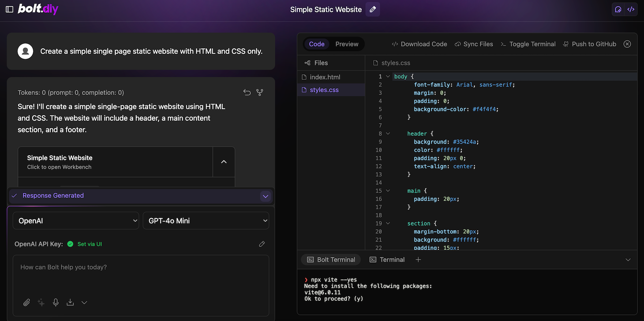Select the Bolt Terminal tab

331,260
